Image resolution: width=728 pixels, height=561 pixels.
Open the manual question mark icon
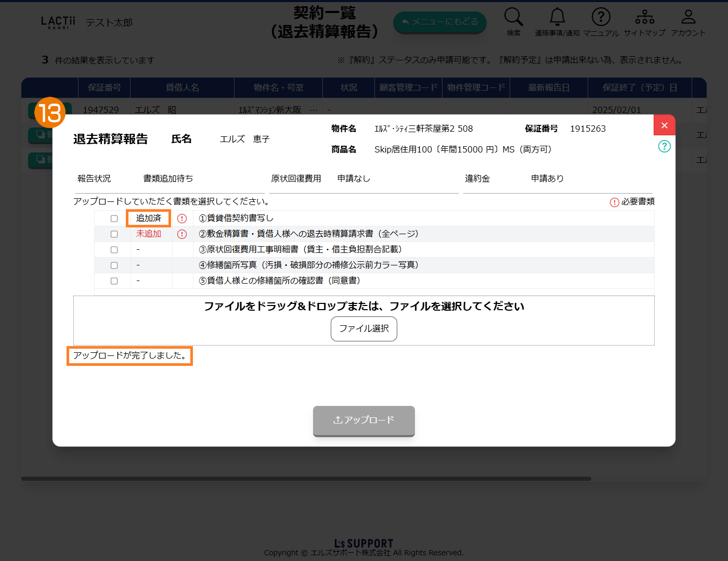pyautogui.click(x=601, y=17)
